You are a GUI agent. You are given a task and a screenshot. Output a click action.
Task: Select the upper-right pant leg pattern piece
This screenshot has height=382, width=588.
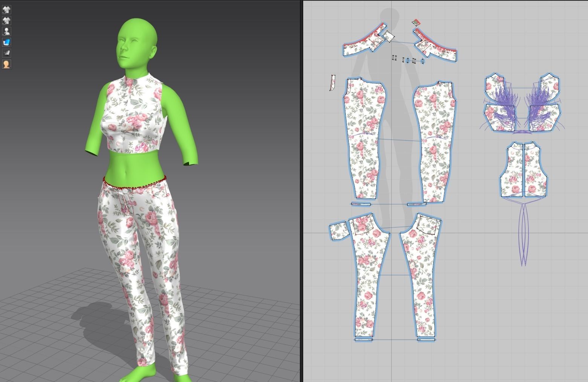click(x=435, y=142)
